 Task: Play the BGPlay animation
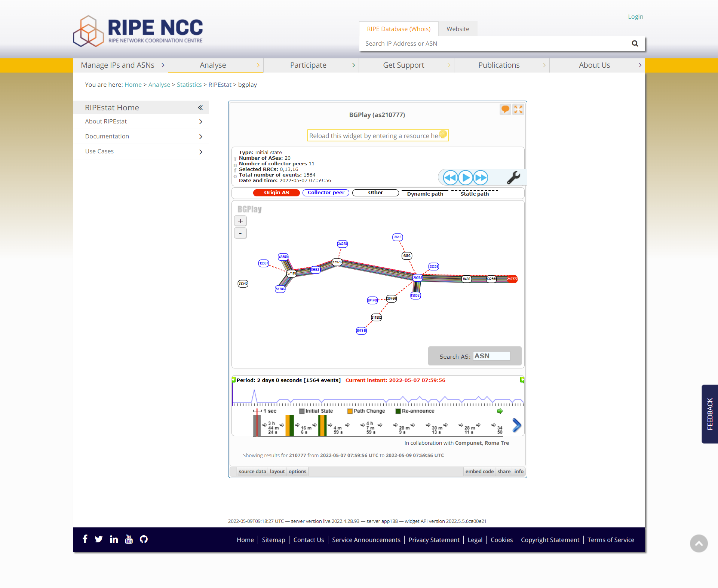click(x=466, y=178)
